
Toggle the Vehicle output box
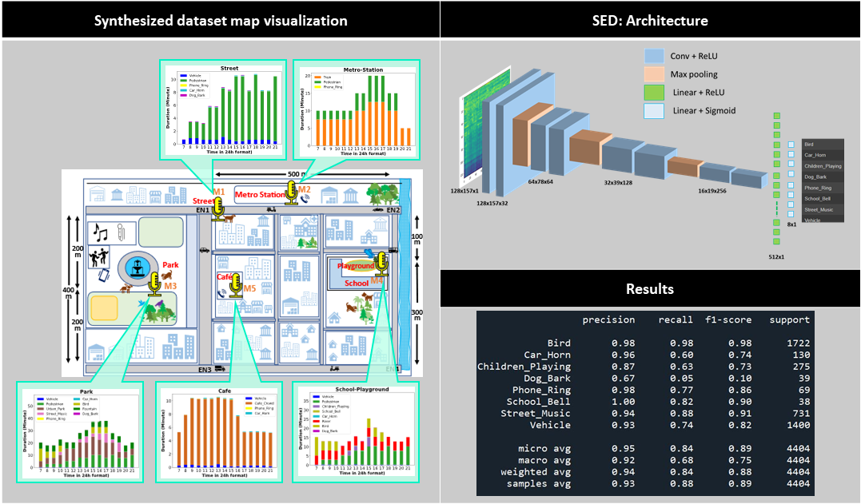791,213
